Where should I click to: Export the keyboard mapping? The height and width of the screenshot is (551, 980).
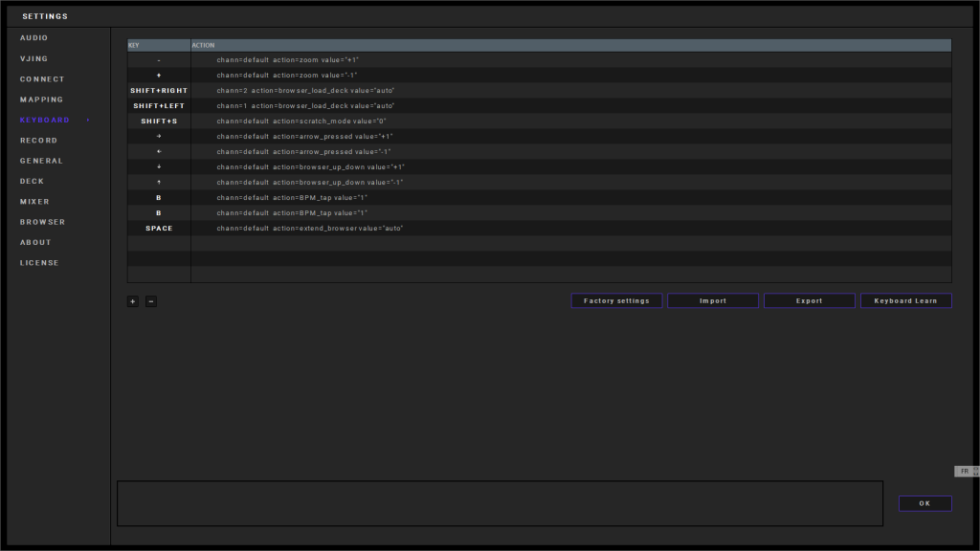[x=810, y=301]
